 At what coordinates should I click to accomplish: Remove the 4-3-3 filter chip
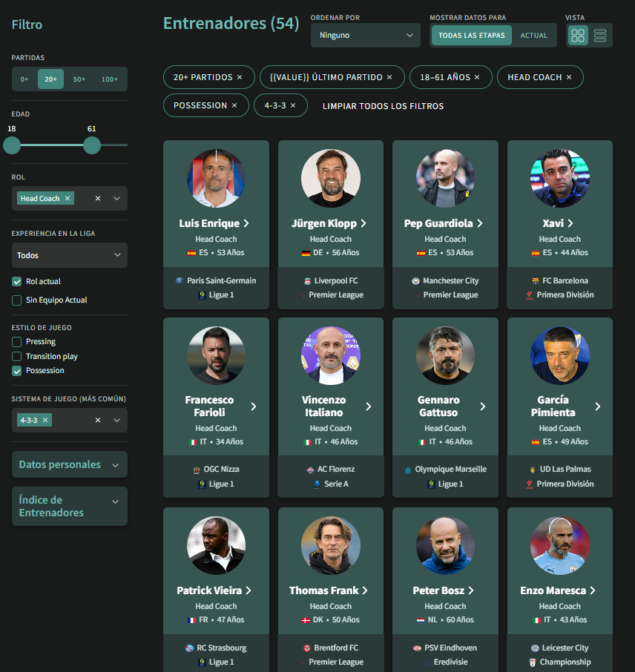coord(293,105)
